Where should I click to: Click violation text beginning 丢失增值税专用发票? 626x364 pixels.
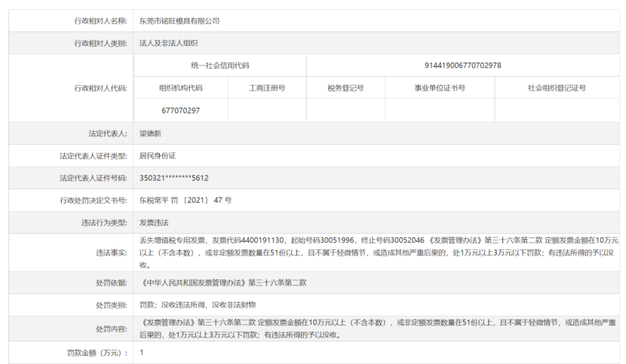pos(379,252)
